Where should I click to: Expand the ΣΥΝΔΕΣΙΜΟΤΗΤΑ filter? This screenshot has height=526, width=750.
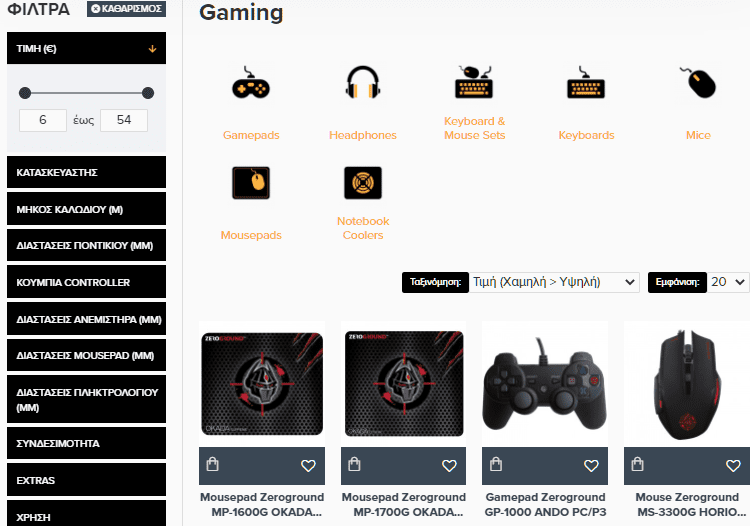tap(87, 443)
